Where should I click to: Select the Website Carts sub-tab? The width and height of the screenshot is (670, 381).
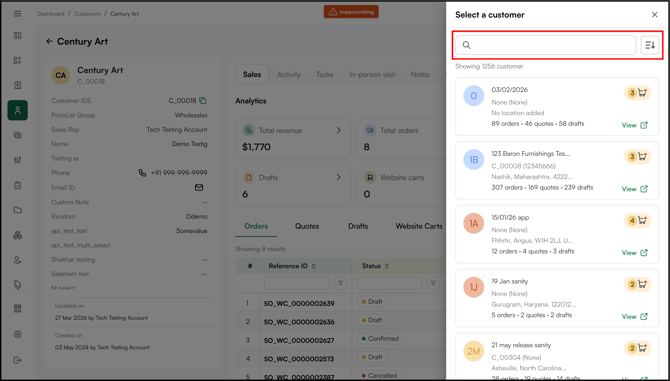point(419,226)
